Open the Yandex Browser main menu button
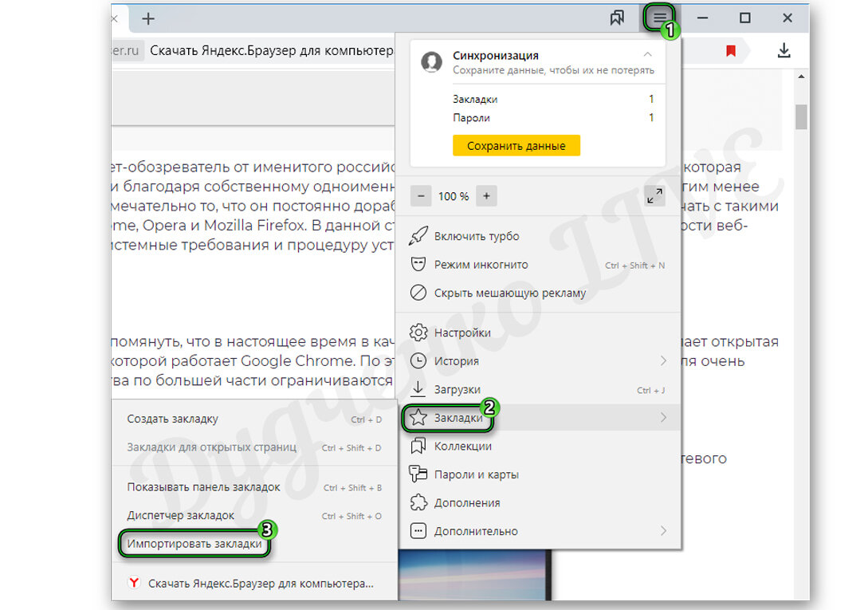 coord(659,18)
